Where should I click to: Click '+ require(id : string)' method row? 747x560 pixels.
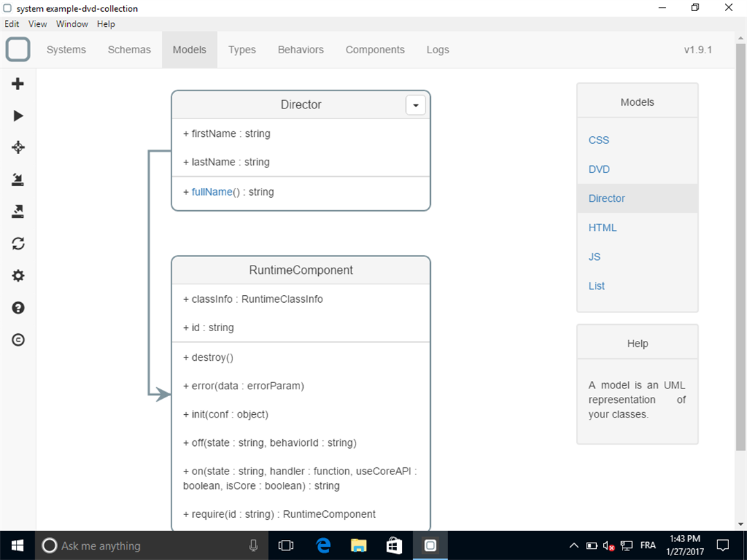(279, 514)
